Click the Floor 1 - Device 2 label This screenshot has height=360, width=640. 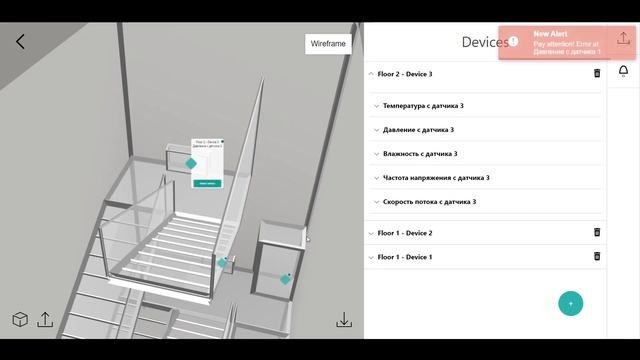tap(404, 233)
